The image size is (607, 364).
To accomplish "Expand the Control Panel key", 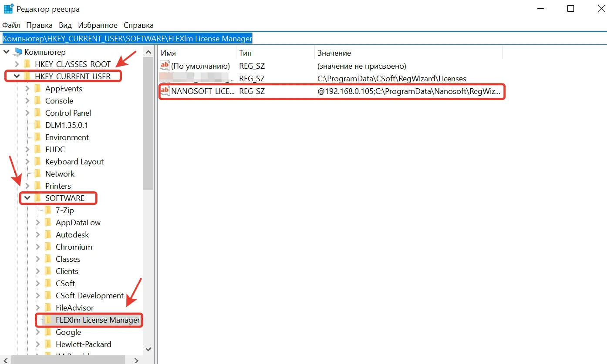I will coord(27,113).
